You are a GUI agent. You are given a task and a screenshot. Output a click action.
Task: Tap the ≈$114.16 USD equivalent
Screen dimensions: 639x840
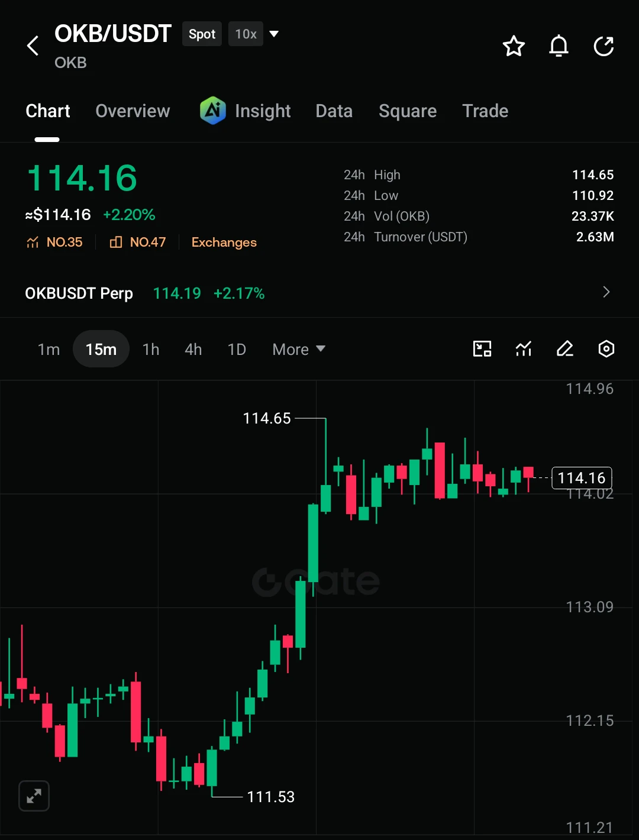click(x=58, y=215)
